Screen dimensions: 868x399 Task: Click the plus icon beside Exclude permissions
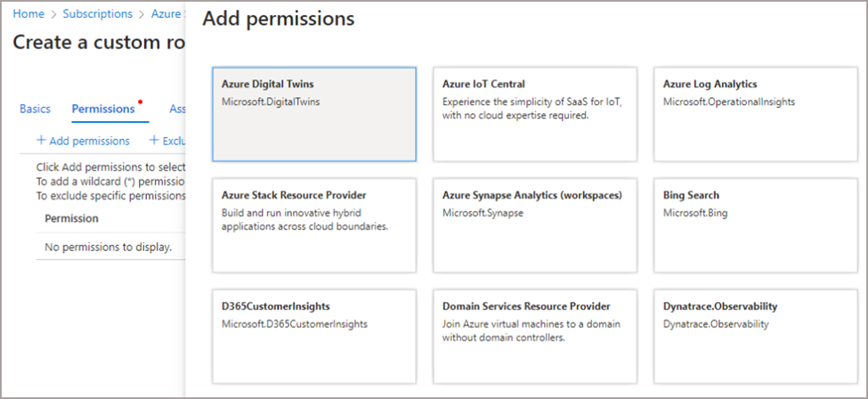click(154, 141)
